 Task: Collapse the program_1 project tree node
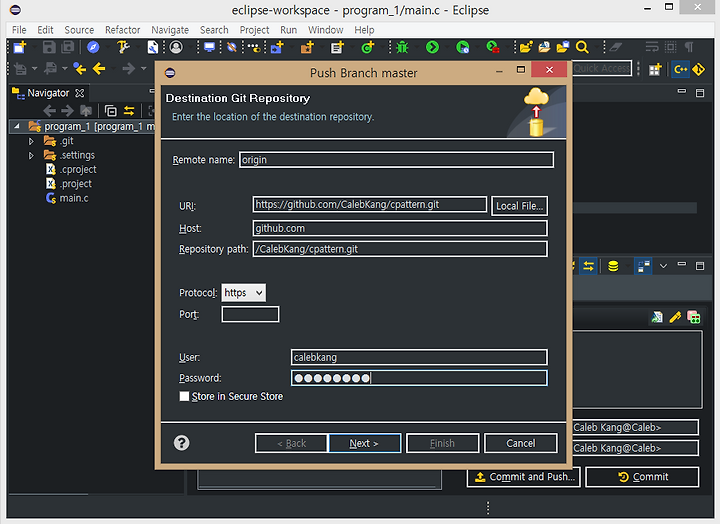17,126
